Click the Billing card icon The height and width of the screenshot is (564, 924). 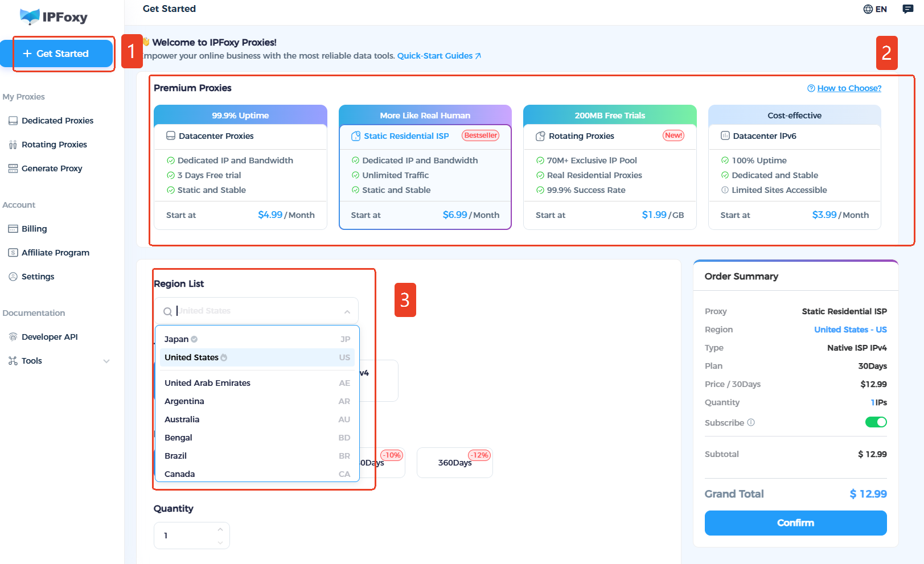(13, 229)
